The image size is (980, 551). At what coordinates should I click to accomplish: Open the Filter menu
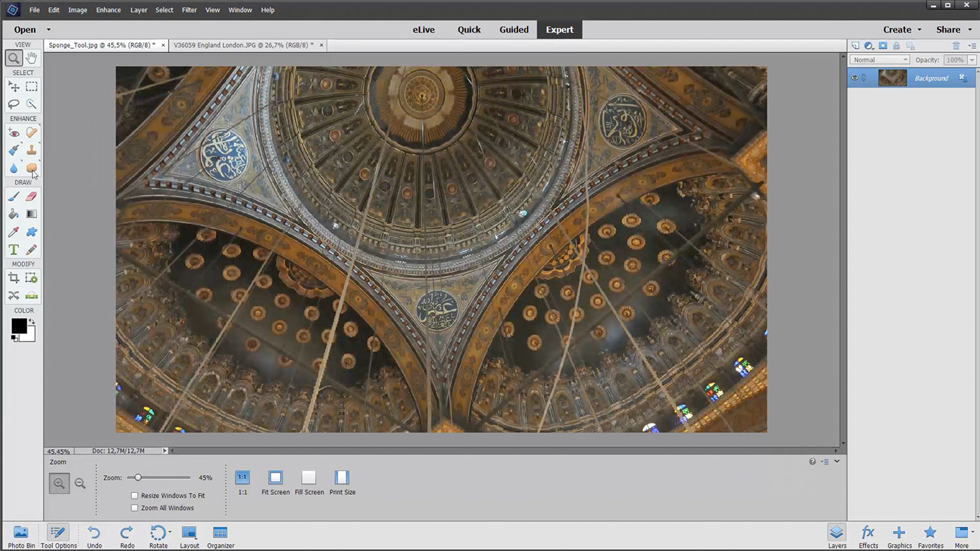point(189,10)
